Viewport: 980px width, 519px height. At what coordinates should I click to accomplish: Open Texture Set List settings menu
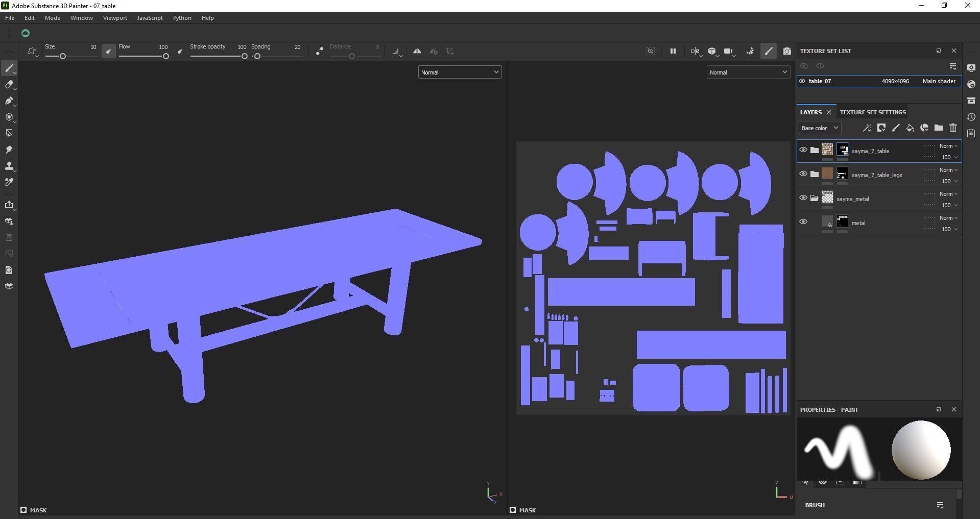pos(953,66)
